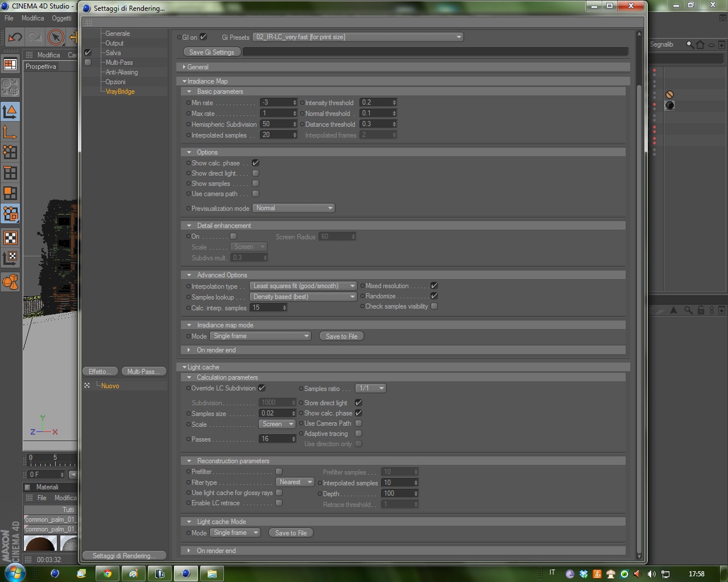Select the orange move-object triangle tool

(10, 112)
